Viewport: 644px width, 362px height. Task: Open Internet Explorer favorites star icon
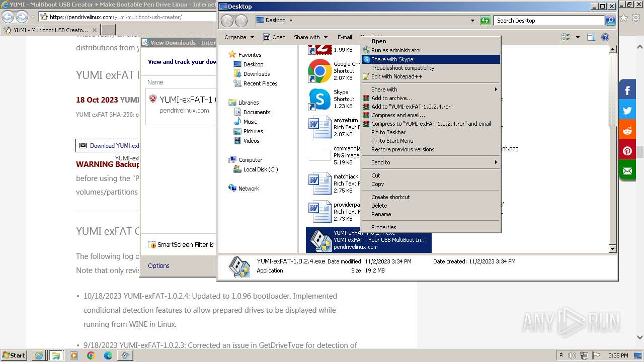tap(624, 18)
